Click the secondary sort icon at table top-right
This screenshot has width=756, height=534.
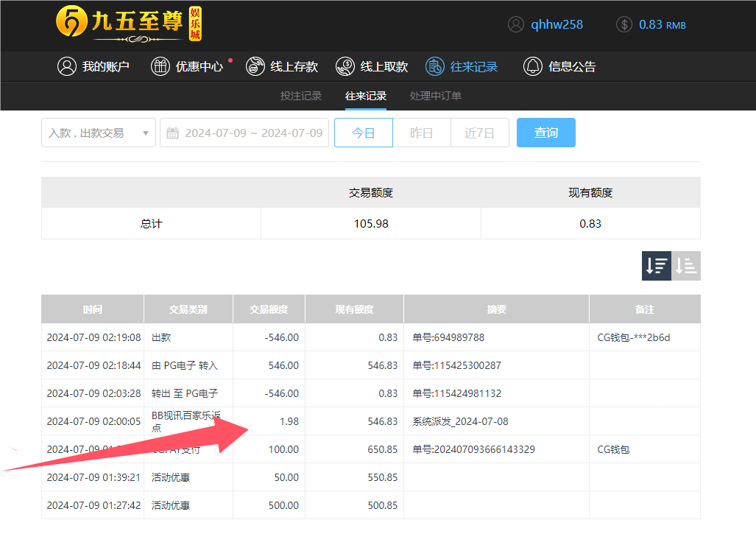click(685, 266)
